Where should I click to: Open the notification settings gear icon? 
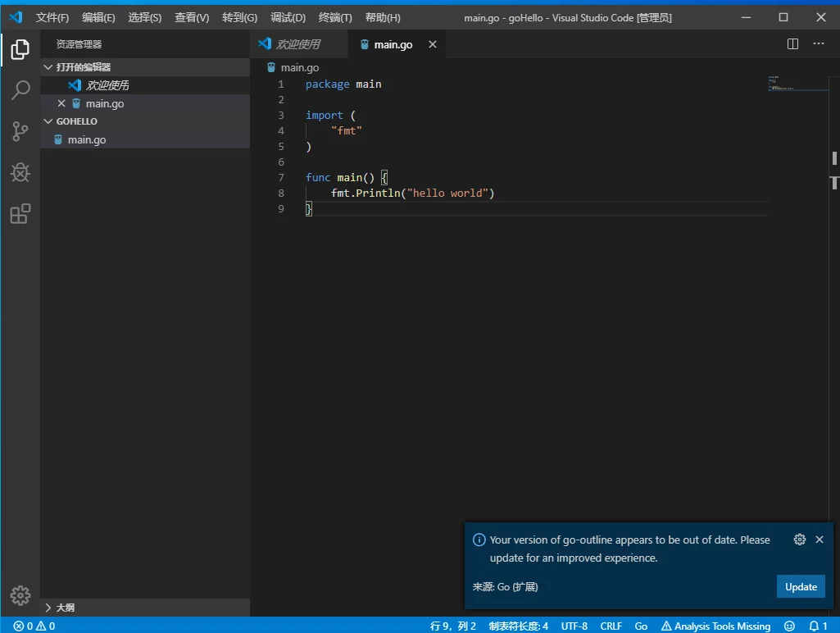799,540
